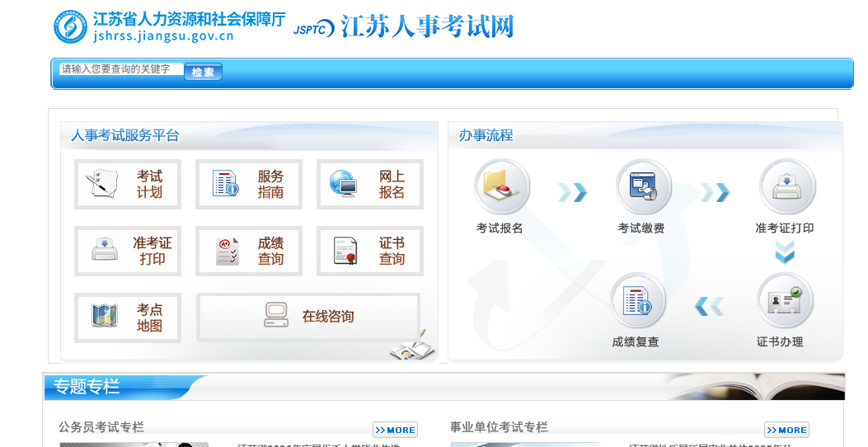The width and height of the screenshot is (868, 447).
Task: Focus the keyword search input field
Action: click(121, 69)
